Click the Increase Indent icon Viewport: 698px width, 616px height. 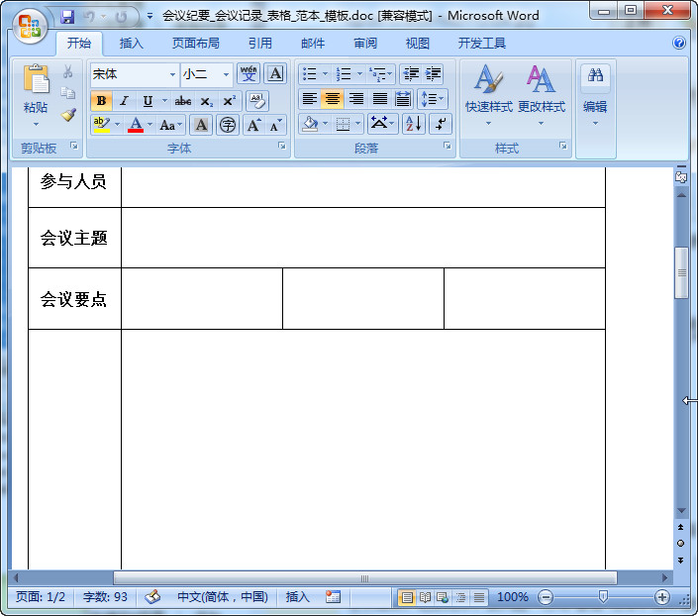[433, 73]
